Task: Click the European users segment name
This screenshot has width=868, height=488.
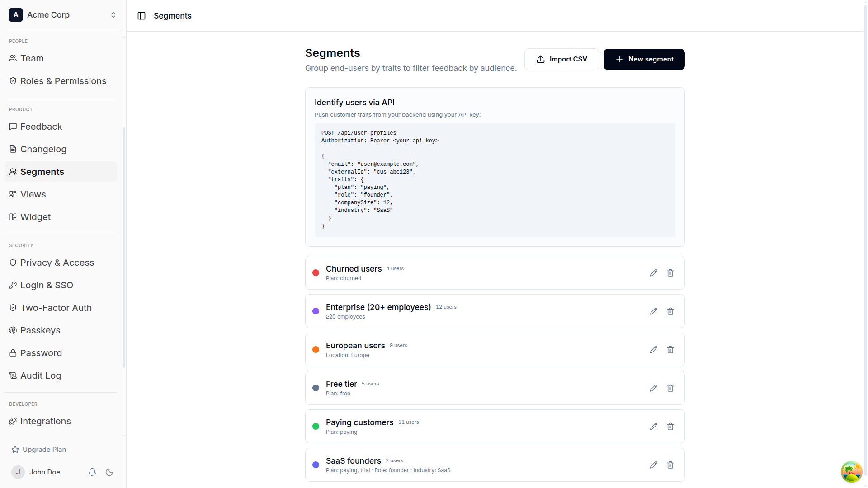Action: click(355, 346)
